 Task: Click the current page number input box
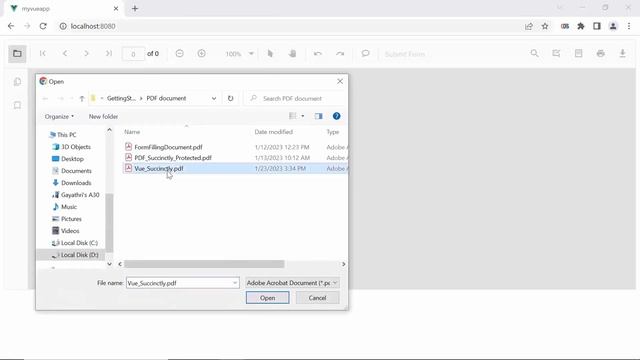133,54
